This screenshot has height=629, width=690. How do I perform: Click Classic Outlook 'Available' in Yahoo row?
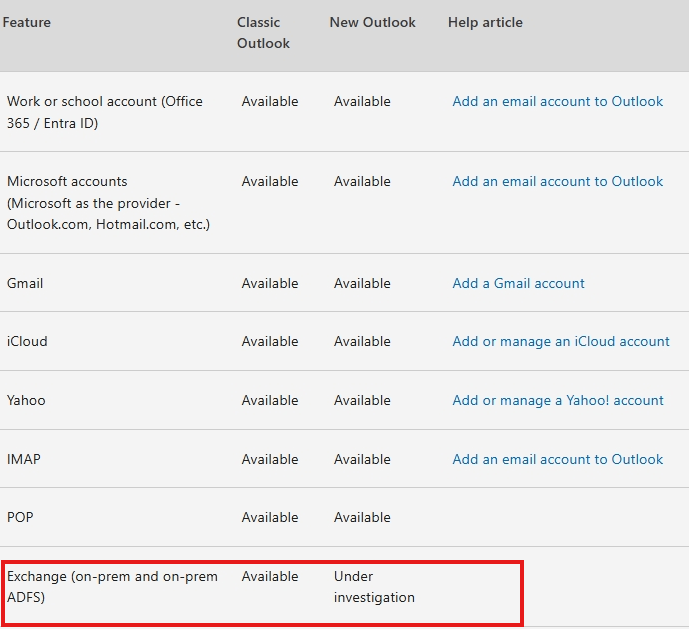pyautogui.click(x=270, y=401)
